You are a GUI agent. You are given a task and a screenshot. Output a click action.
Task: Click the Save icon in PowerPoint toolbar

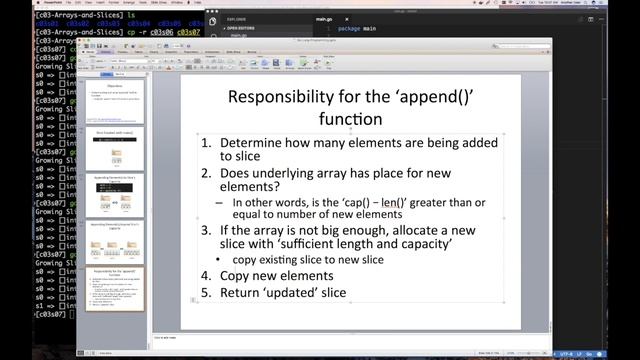pos(99,46)
